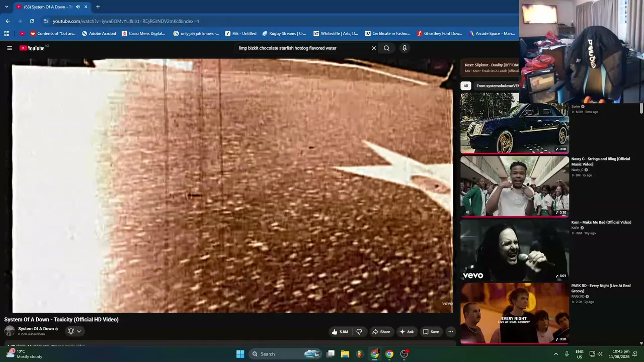Reload the YouTube page
The width and height of the screenshot is (644, 362).
[x=32, y=21]
